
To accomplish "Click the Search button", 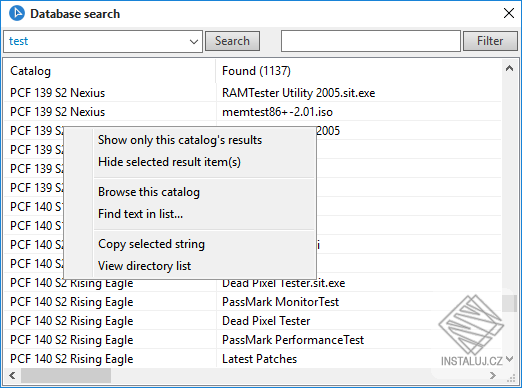I will click(232, 41).
